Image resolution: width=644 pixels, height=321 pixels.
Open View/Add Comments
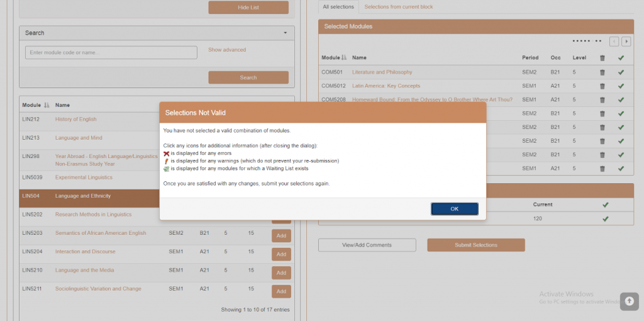(x=367, y=245)
